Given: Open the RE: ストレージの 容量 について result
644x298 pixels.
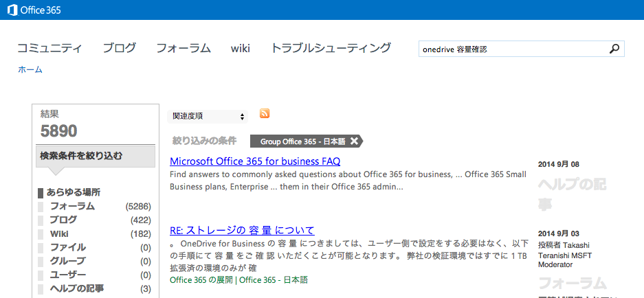Looking at the screenshot, I should coord(242,230).
